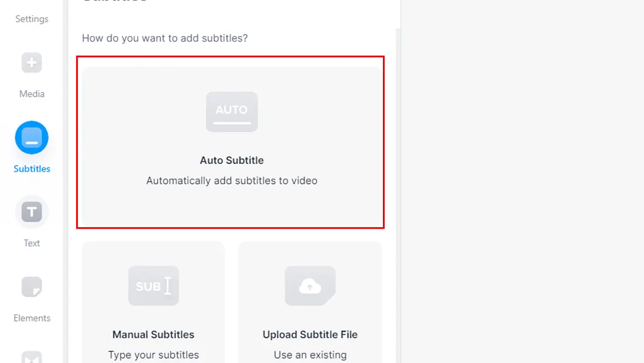
Task: Open the Elements sticker icon
Action: pos(32,287)
